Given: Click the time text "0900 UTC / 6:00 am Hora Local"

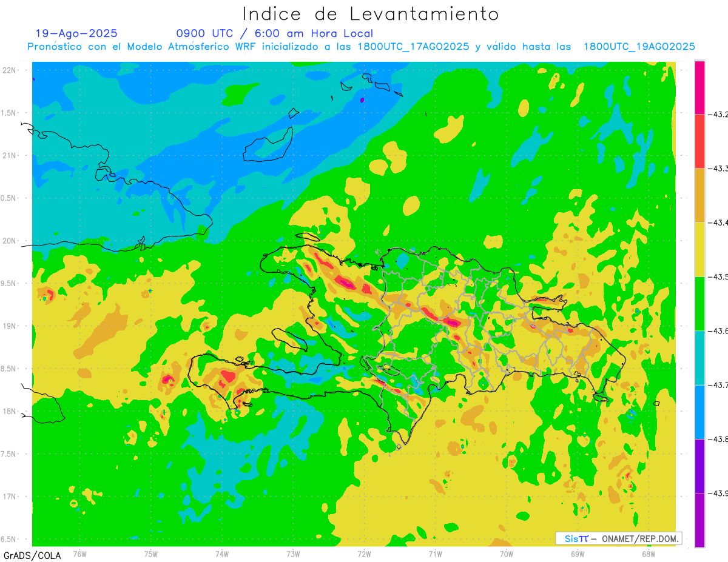Looking at the screenshot, I should pos(275,34).
